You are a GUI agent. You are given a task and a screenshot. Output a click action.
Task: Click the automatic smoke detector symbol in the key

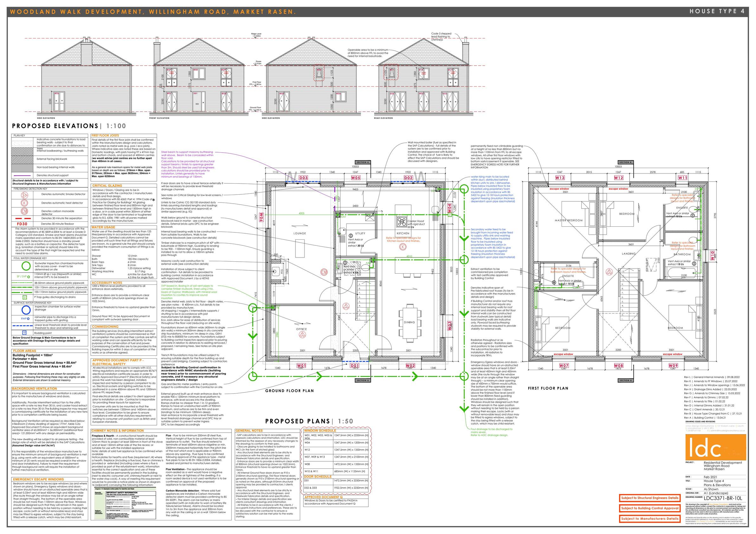[25, 195]
